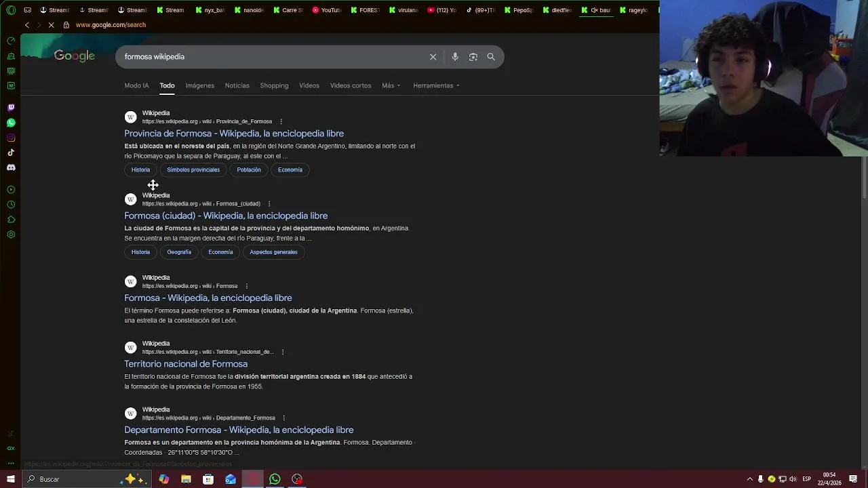868x488 pixels.
Task: Show hidden system tray icons chevron
Action: tap(749, 479)
